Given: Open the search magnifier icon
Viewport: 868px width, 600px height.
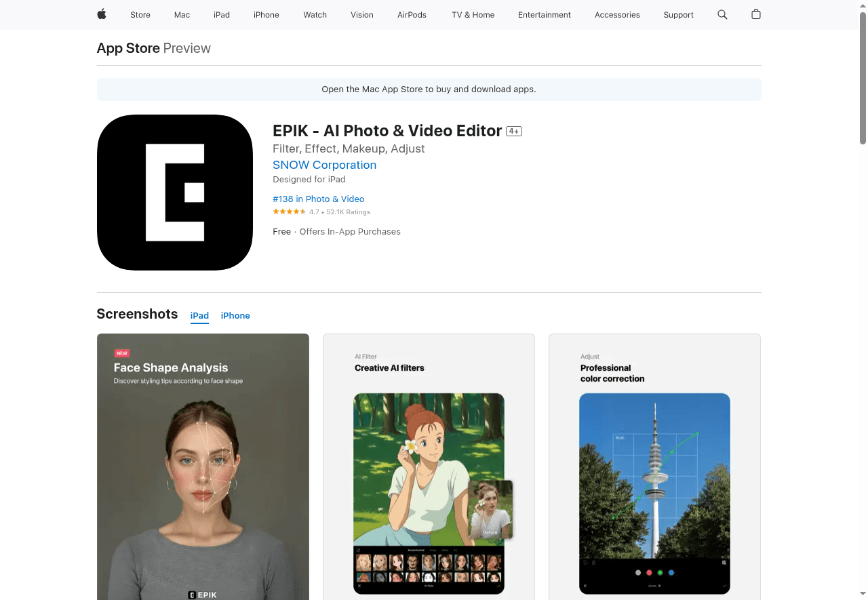Looking at the screenshot, I should tap(722, 14).
